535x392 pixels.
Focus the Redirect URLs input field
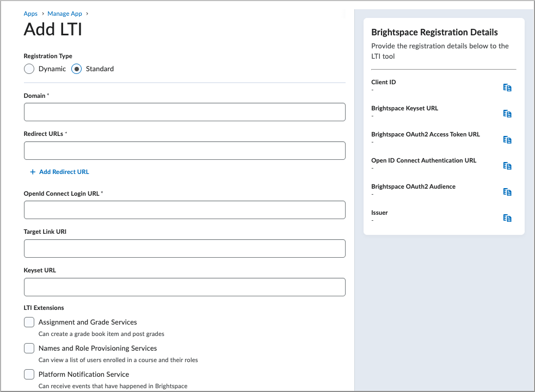tap(185, 150)
